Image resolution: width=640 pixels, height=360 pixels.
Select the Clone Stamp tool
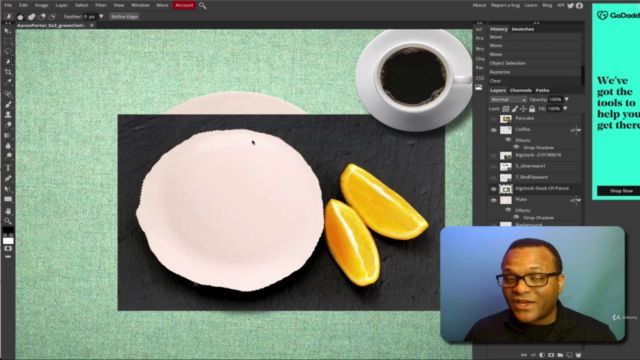[8, 115]
